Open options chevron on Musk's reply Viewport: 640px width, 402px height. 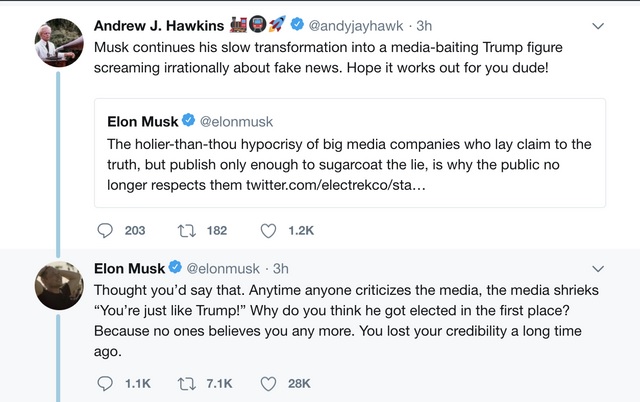[x=598, y=269]
